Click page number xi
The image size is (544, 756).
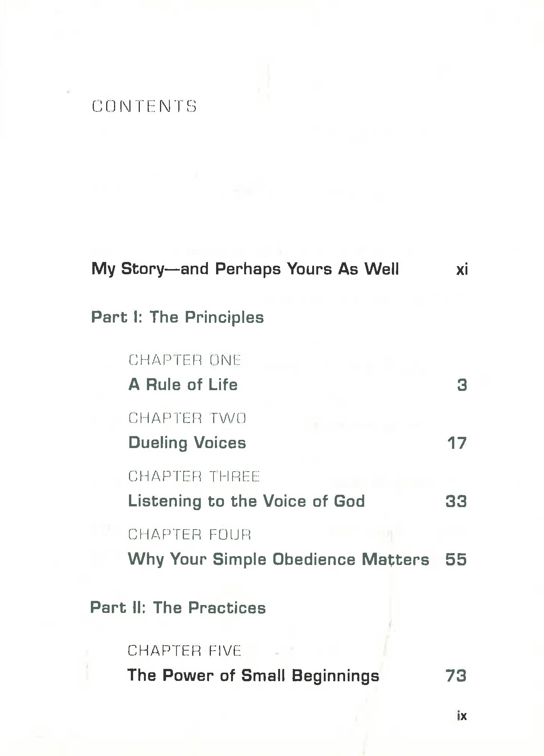[462, 269]
